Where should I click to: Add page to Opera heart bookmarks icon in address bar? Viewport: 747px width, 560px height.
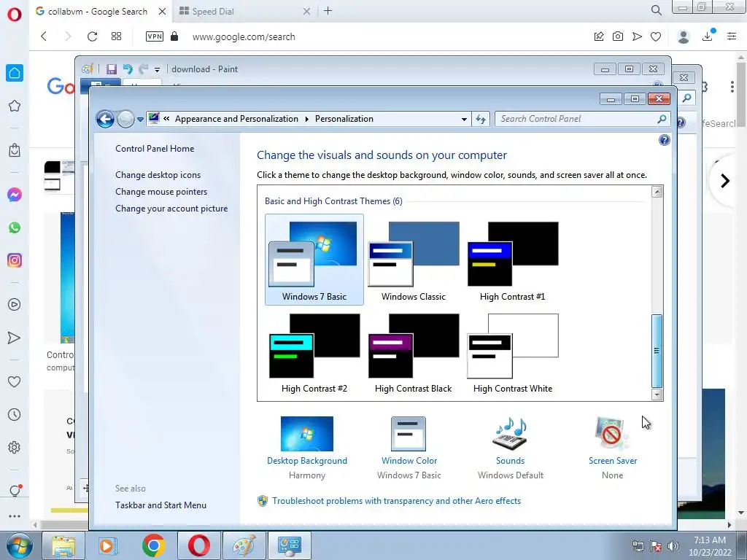[x=656, y=36]
